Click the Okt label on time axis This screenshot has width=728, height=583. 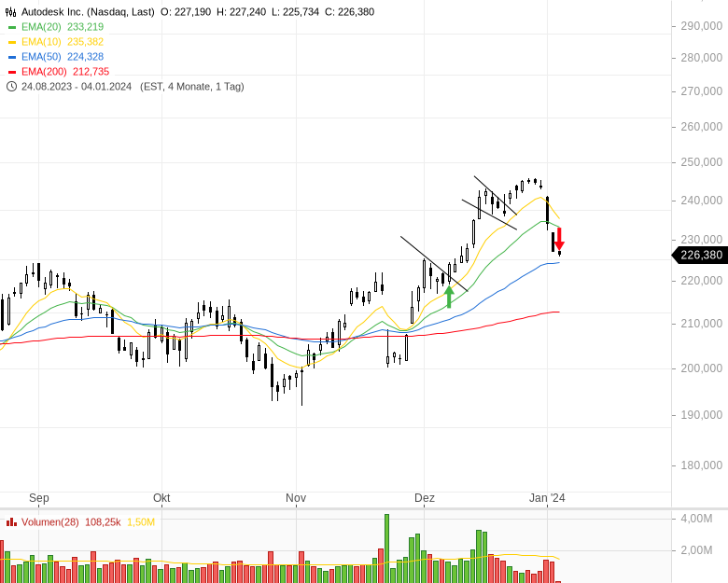(x=161, y=498)
